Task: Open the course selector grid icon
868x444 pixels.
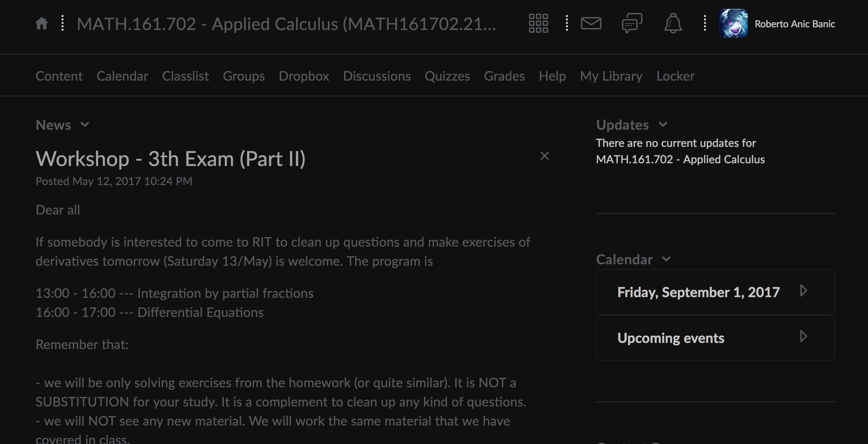Action: 538,24
